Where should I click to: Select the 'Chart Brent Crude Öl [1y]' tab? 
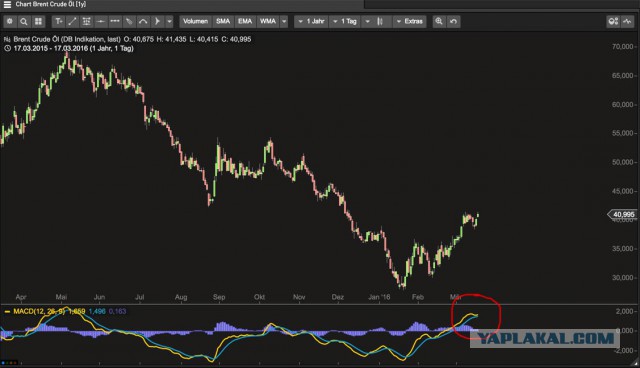tap(51, 4)
